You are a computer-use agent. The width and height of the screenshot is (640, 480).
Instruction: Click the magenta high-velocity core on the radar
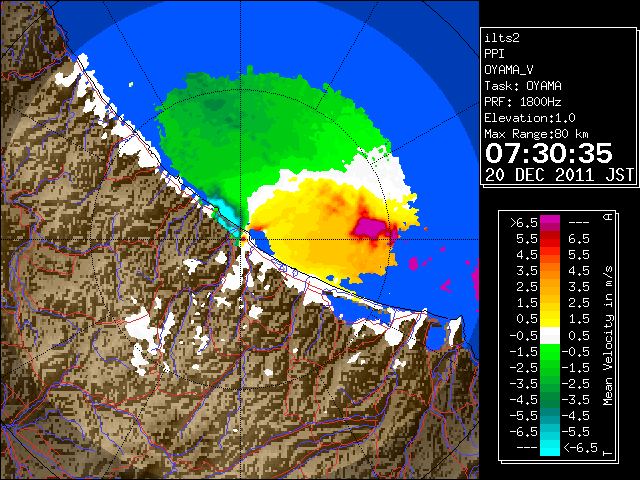[x=371, y=227]
